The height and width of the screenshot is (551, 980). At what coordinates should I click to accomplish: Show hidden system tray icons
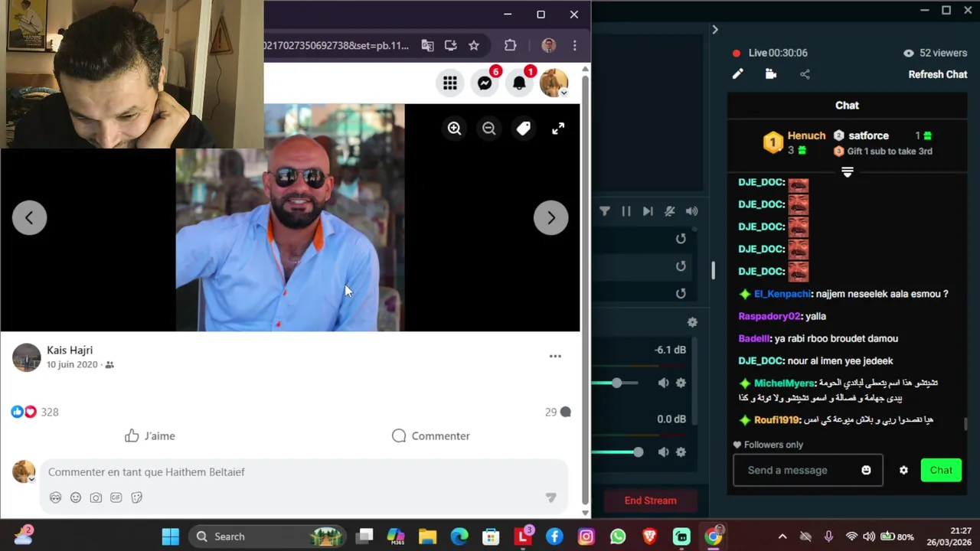click(x=782, y=536)
